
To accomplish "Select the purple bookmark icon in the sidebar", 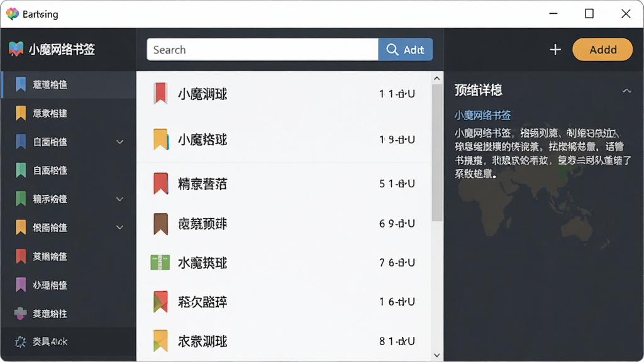I will [21, 285].
